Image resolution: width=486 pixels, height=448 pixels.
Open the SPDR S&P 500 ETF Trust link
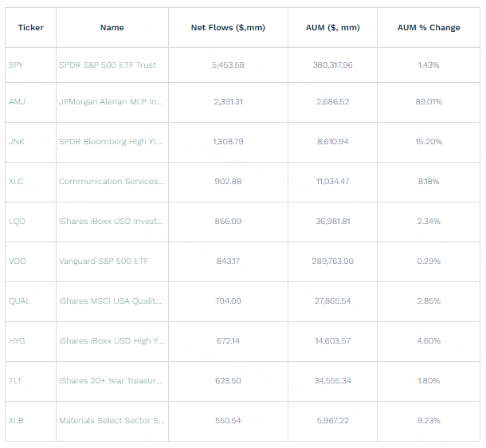tap(108, 65)
